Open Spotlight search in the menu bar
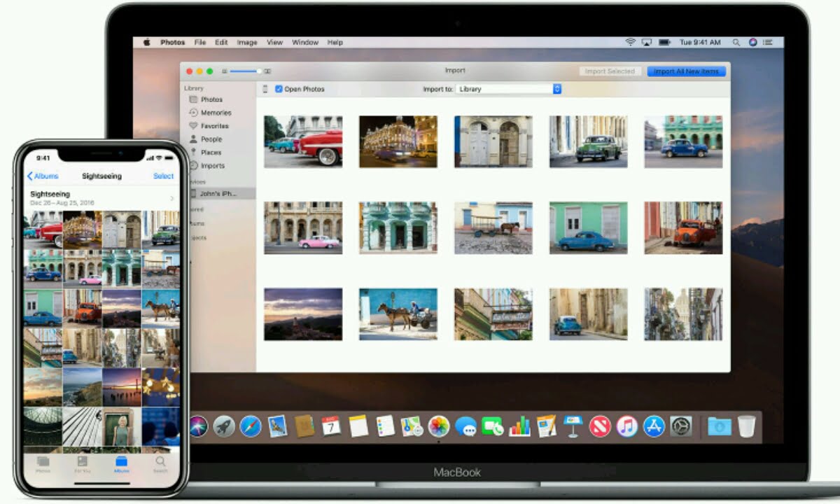 [x=736, y=42]
